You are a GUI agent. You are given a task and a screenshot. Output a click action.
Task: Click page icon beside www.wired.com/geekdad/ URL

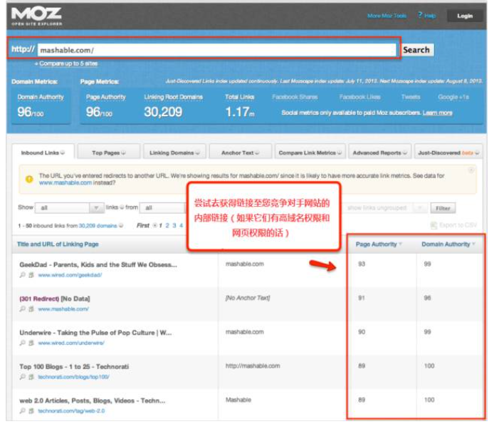click(31, 275)
